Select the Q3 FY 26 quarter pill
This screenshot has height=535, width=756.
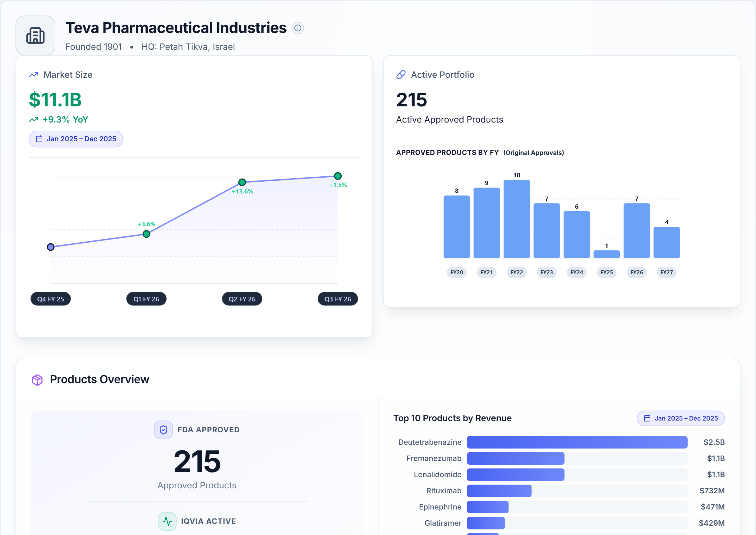point(338,299)
